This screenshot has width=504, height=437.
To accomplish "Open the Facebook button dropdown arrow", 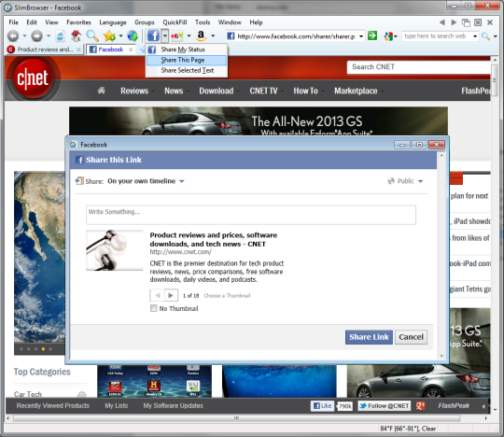I will (x=164, y=35).
